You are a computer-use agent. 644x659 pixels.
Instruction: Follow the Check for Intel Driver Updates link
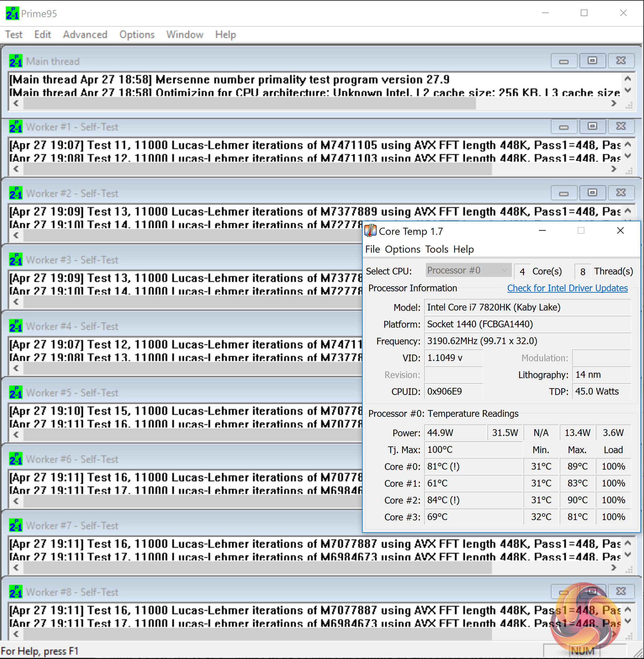pos(567,288)
